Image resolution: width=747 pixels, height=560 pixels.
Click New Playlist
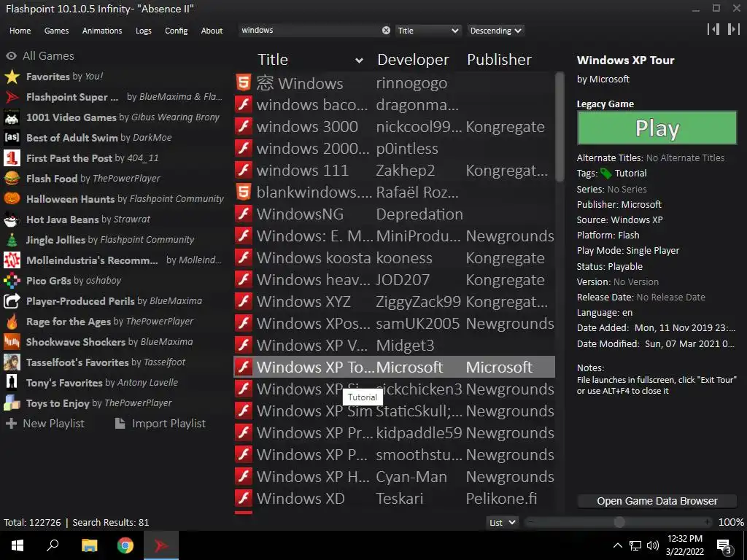click(x=44, y=424)
